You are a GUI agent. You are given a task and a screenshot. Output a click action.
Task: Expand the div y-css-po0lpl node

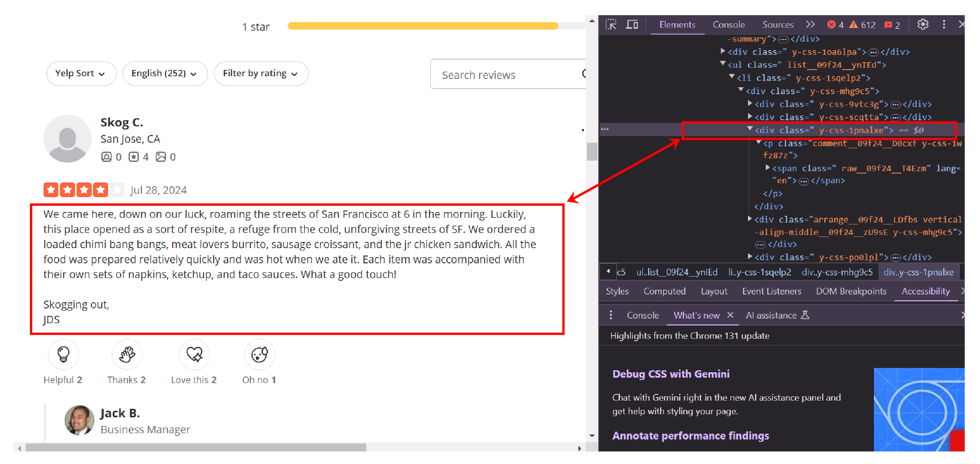(750, 256)
